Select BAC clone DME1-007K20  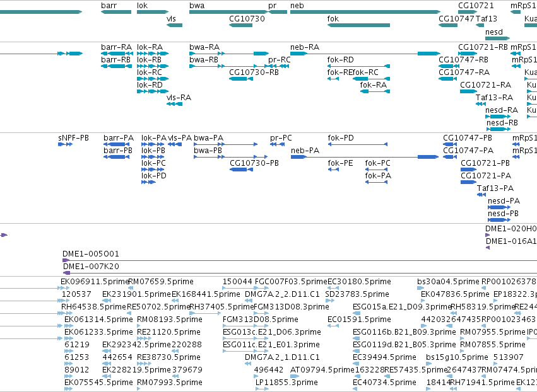coord(300,273)
